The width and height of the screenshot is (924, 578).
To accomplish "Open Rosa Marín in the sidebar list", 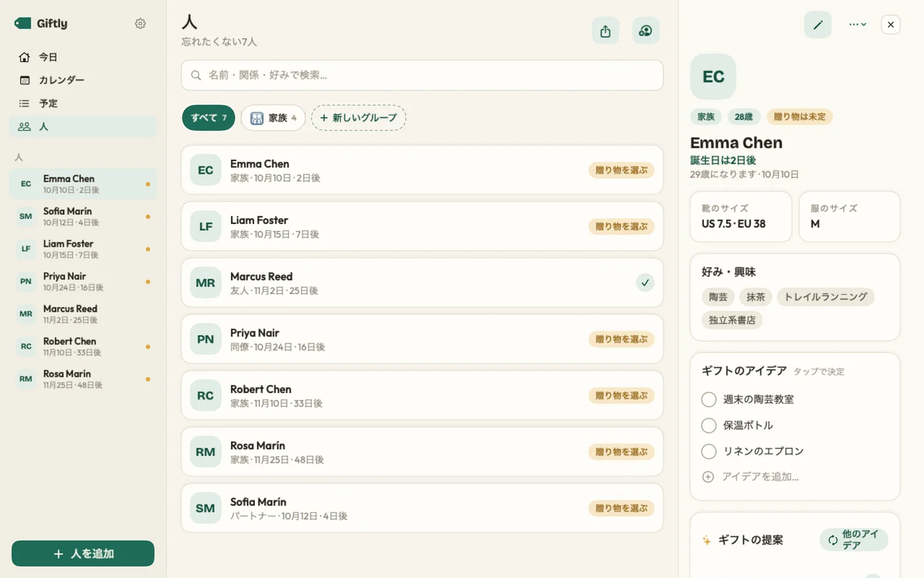I will click(x=83, y=379).
